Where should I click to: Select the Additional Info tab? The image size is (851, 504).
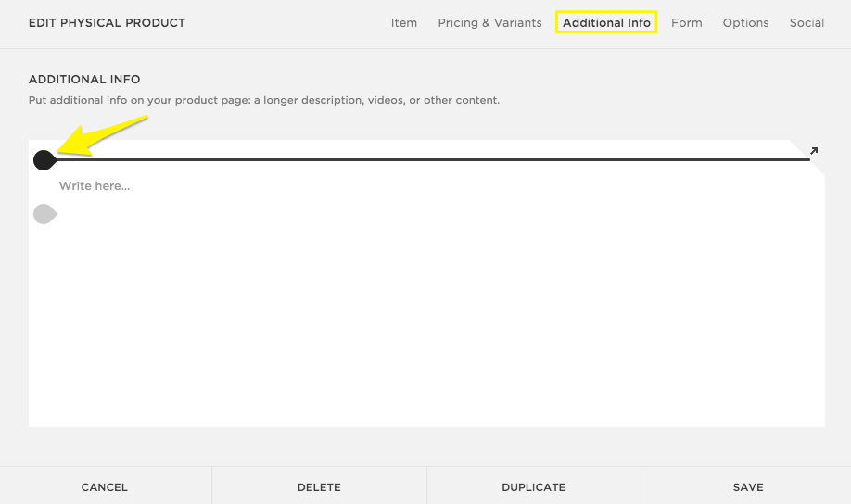click(606, 23)
